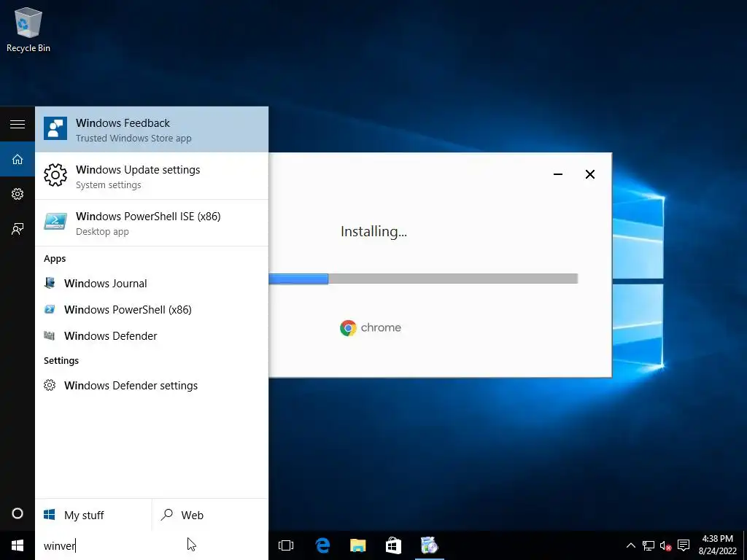
Task: Click the "Settings" section heading
Action: (61, 360)
